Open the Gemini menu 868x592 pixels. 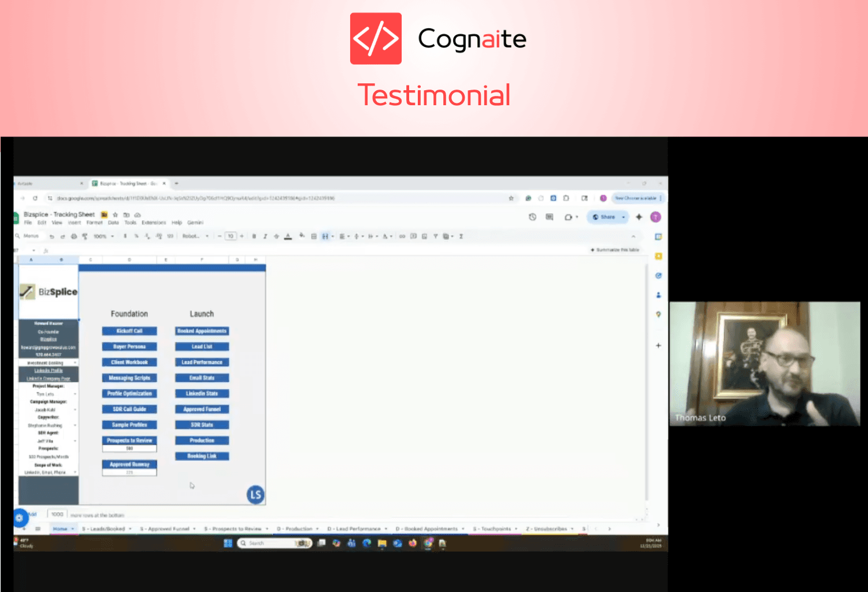195,223
